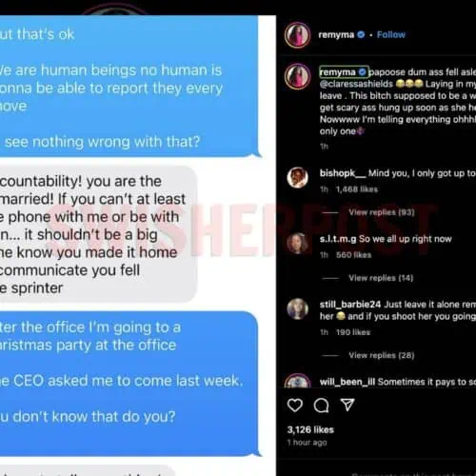Open still_barbie24 commenter avatar
The width and height of the screenshot is (476, 476).
point(297,308)
